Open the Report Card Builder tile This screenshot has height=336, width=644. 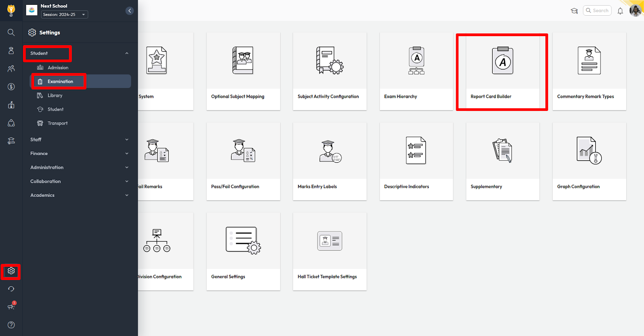[502, 71]
